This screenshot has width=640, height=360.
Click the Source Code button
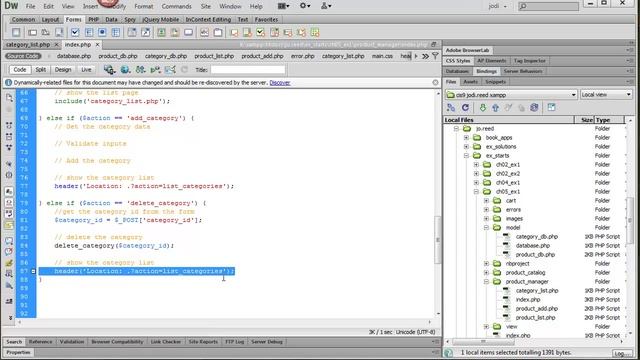23,56
